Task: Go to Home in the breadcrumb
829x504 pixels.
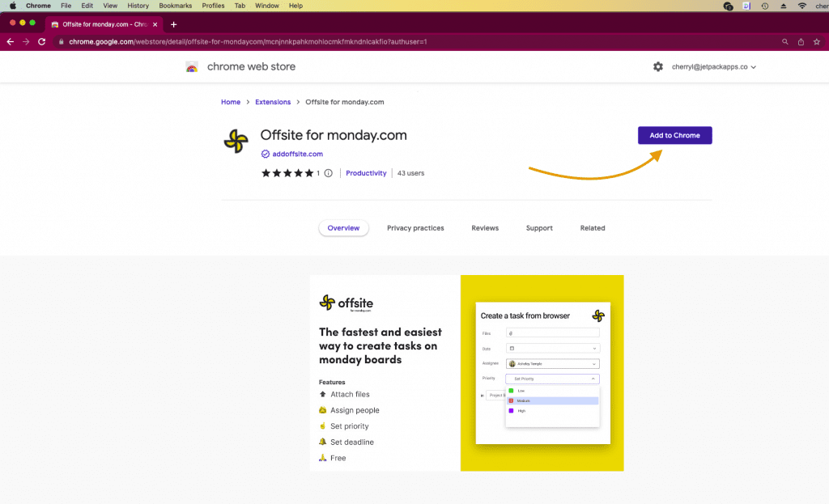Action: pyautogui.click(x=231, y=102)
